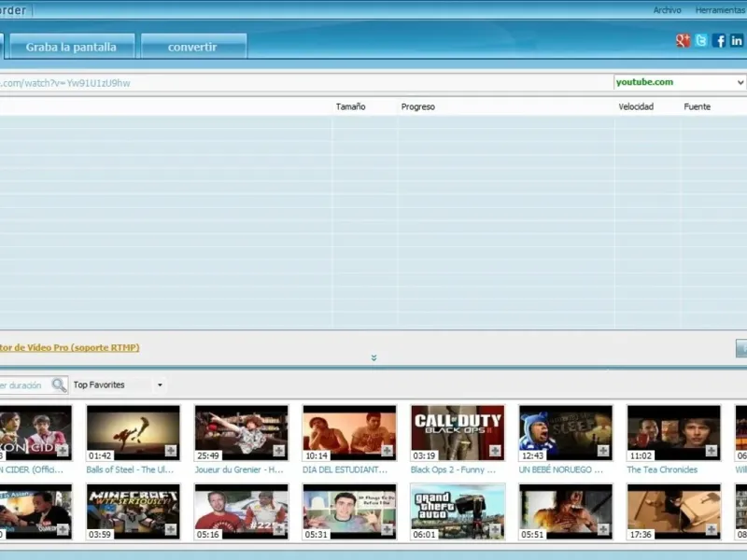Add Black Ops 2 Funny video plus icon
Screen dimensions: 747x560
[x=495, y=451]
